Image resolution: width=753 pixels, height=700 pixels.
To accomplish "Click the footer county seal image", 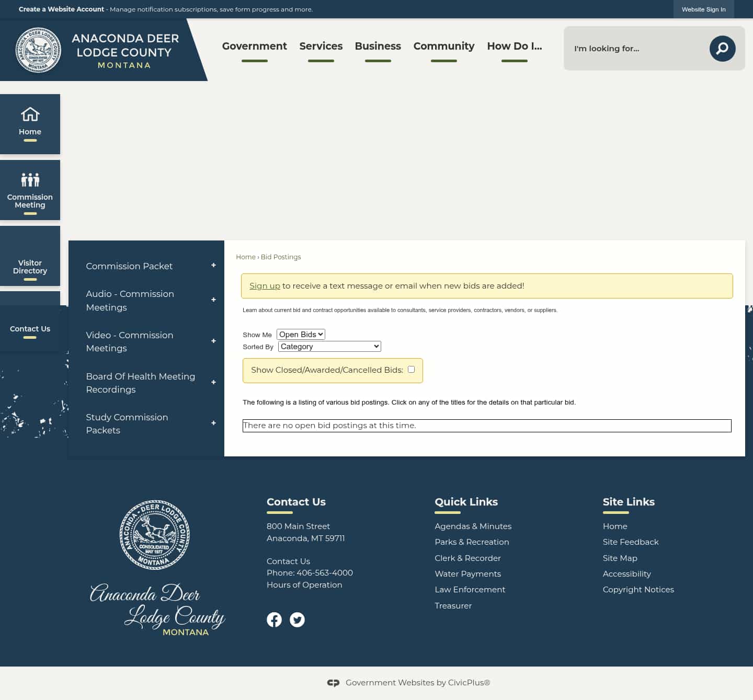I will pyautogui.click(x=155, y=535).
